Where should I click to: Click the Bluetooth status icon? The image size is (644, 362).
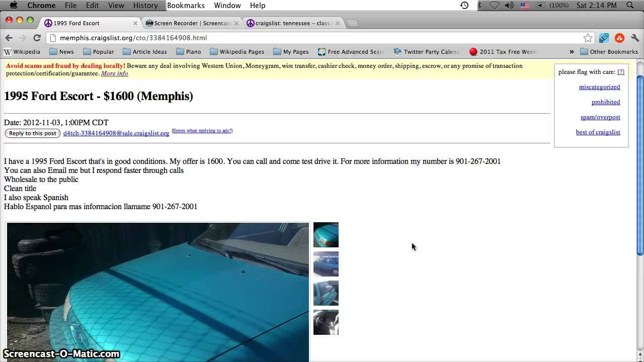pyautogui.click(x=479, y=6)
